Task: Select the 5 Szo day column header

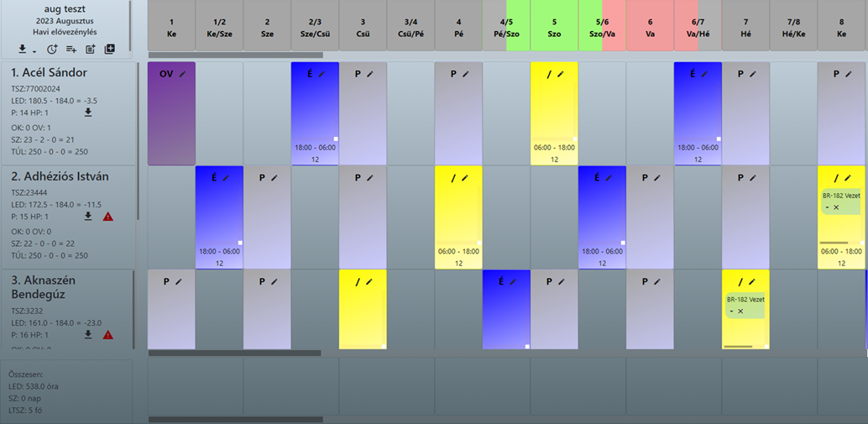Action: click(x=554, y=27)
